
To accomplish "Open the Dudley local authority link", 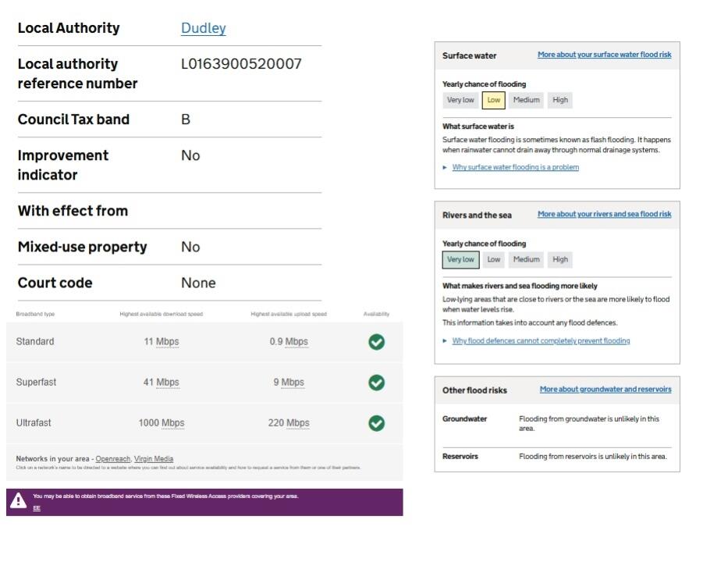I will (203, 28).
